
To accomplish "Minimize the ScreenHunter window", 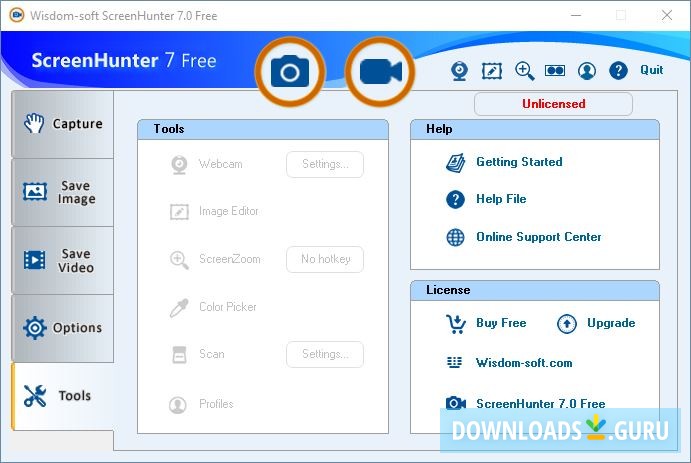I will (x=576, y=15).
